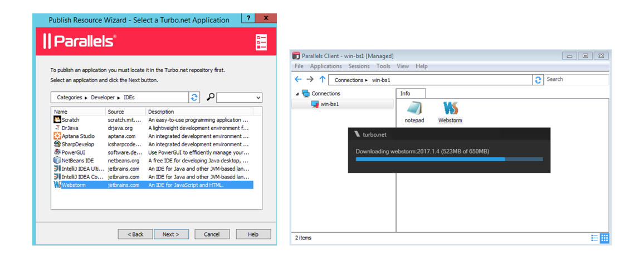This screenshot has width=644, height=260.
Task: Open the Help menu in Parallels Client
Action: 421,66
